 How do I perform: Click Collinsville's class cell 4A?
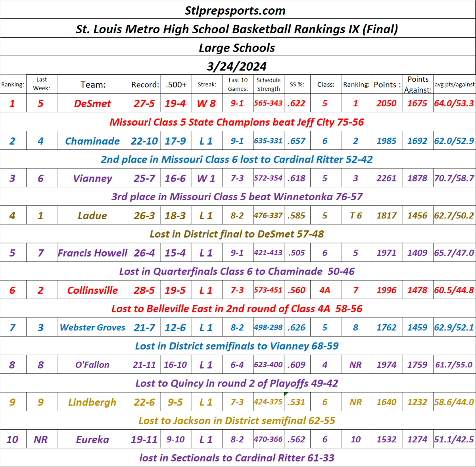coord(325,290)
